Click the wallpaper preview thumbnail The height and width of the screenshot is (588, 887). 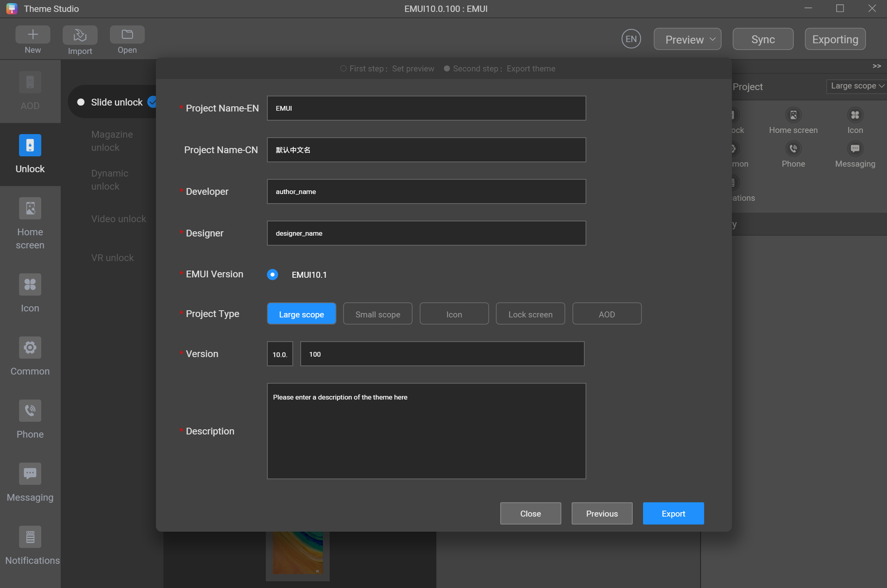(298, 553)
